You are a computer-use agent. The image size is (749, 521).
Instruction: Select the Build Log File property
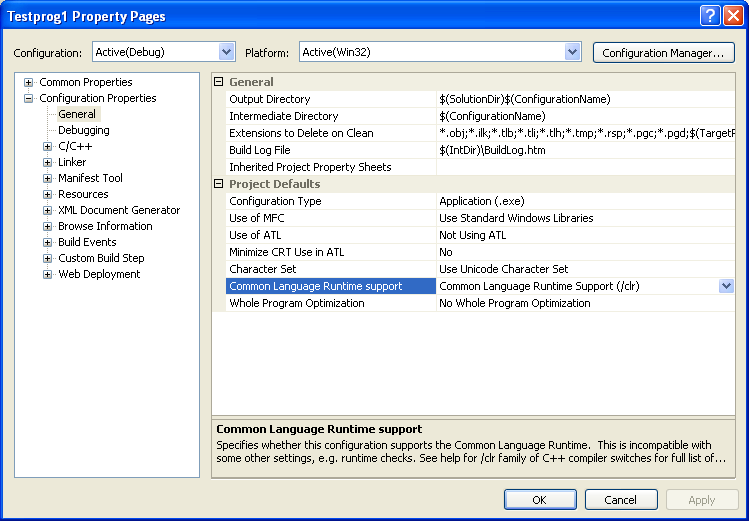coord(331,150)
